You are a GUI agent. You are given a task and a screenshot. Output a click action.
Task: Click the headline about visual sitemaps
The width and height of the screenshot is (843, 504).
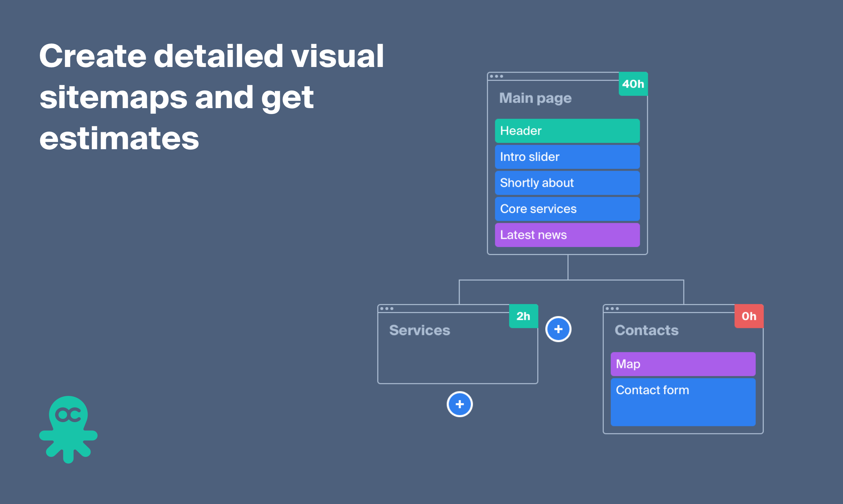click(x=211, y=97)
